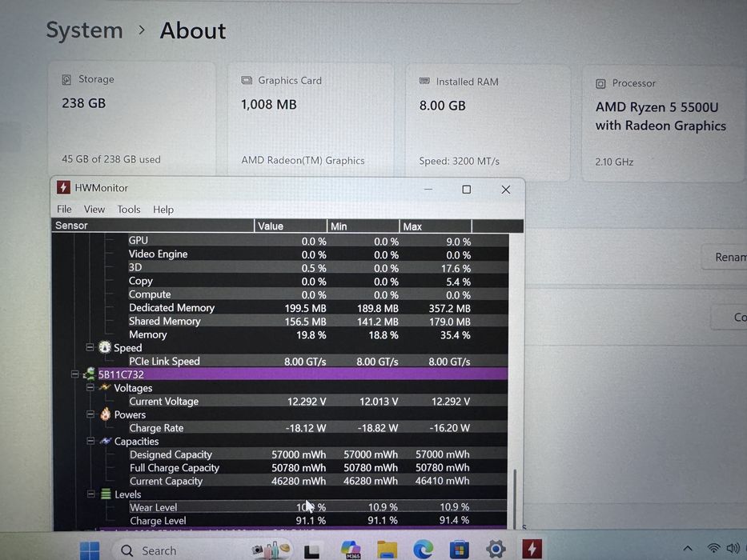
Task: Open the Help menu in HWMonitor
Action: click(163, 210)
